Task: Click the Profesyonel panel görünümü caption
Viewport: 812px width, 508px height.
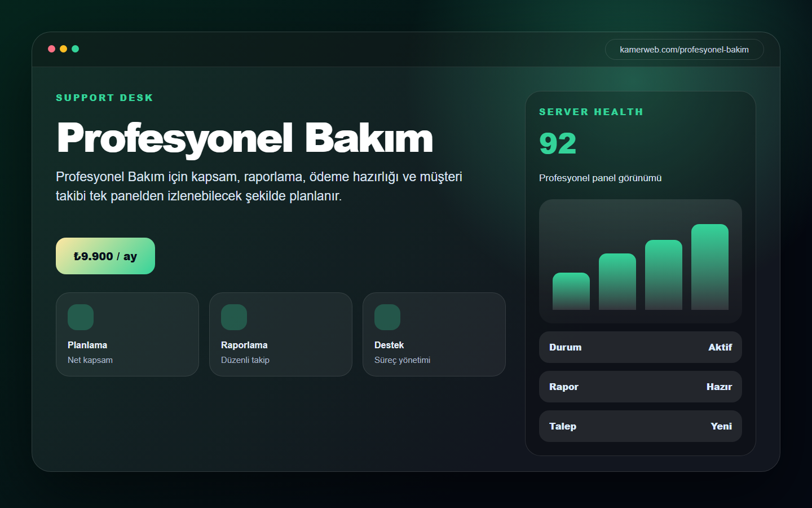Action: 600,178
